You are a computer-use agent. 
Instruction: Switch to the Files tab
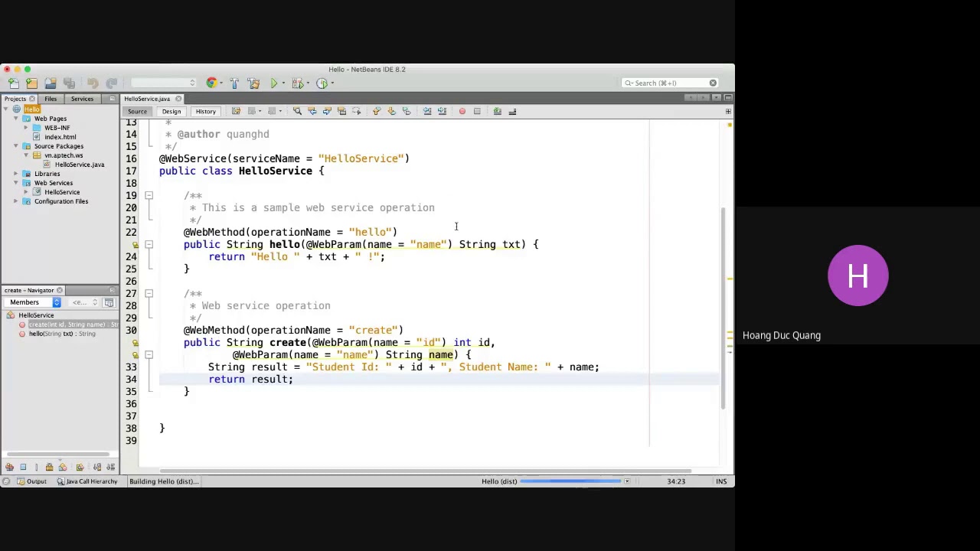tap(51, 99)
